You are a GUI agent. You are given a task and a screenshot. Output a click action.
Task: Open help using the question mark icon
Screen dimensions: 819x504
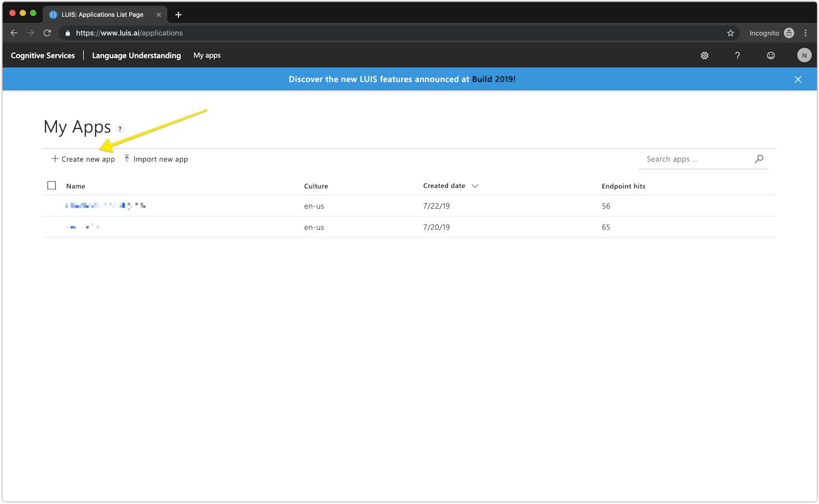tap(737, 55)
